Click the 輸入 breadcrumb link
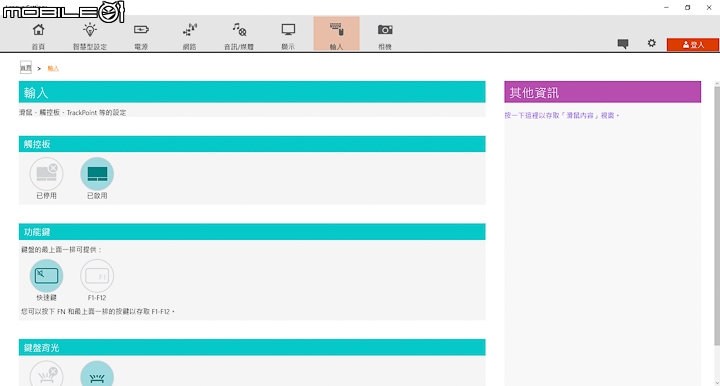The width and height of the screenshot is (720, 386). pyautogui.click(x=53, y=68)
